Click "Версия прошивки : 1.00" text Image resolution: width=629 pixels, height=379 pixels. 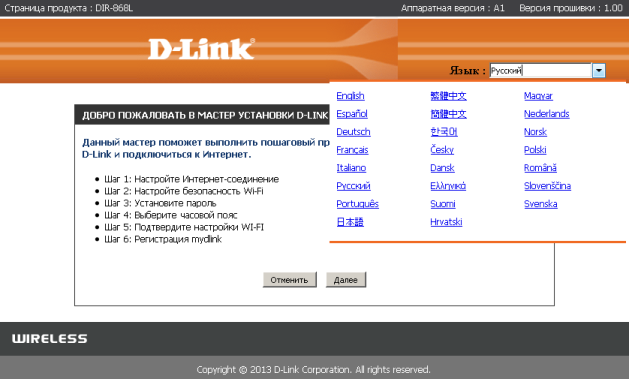click(571, 8)
